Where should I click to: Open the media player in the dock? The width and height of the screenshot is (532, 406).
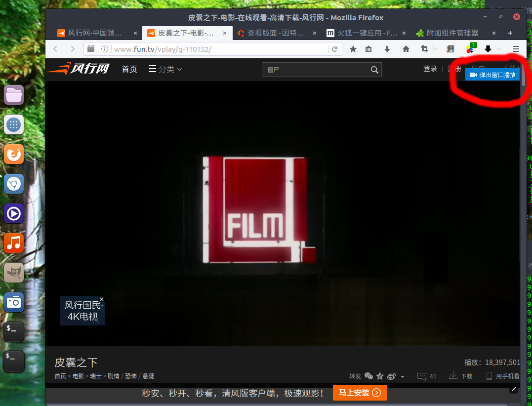coord(14,214)
